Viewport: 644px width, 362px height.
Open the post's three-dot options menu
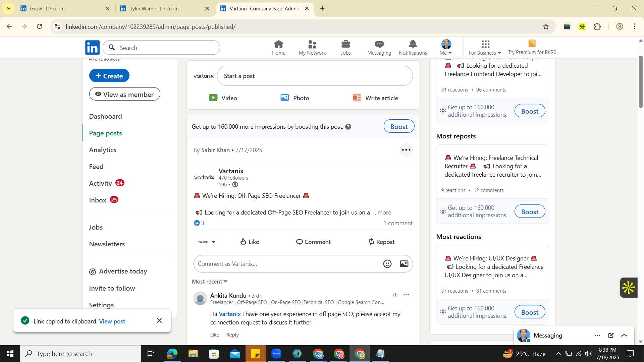pos(406,150)
